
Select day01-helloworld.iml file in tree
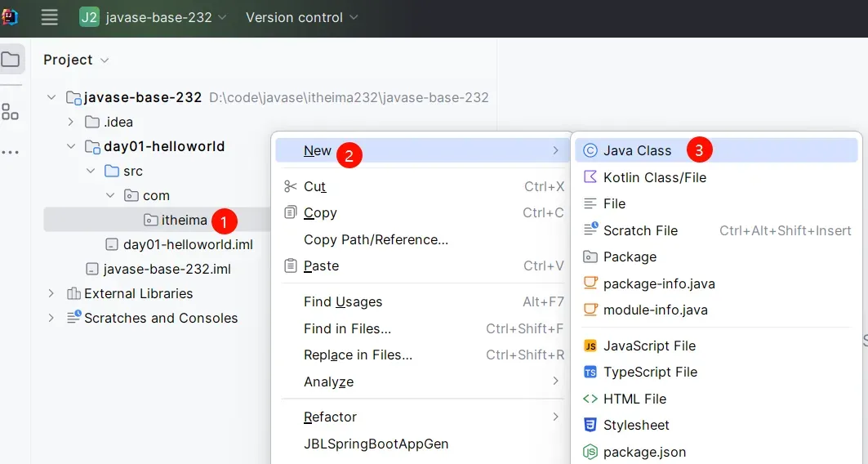(188, 244)
